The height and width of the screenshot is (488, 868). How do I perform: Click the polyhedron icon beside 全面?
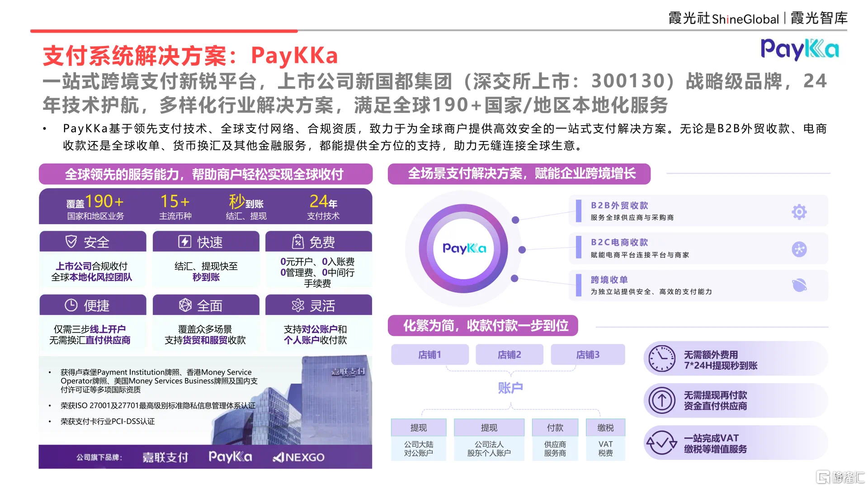pyautogui.click(x=185, y=305)
